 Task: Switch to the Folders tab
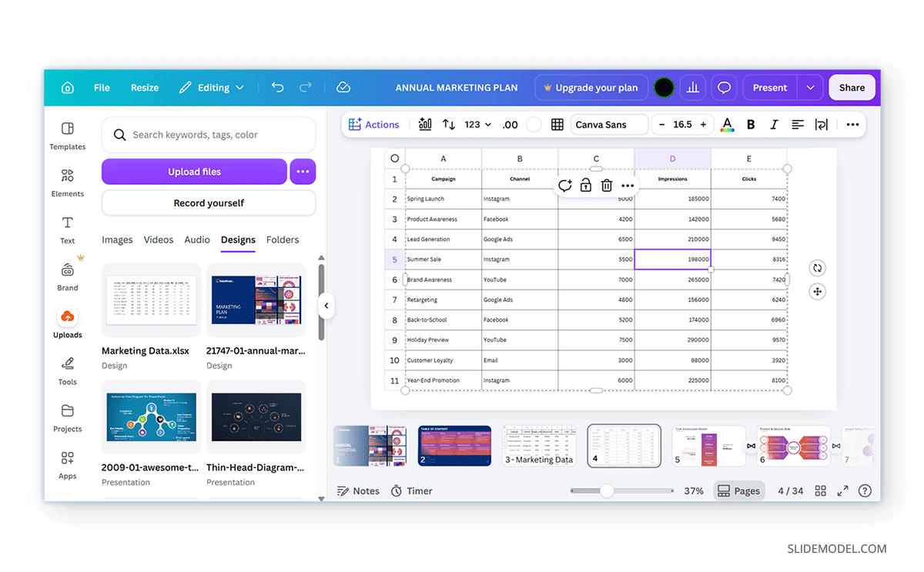pyautogui.click(x=283, y=240)
